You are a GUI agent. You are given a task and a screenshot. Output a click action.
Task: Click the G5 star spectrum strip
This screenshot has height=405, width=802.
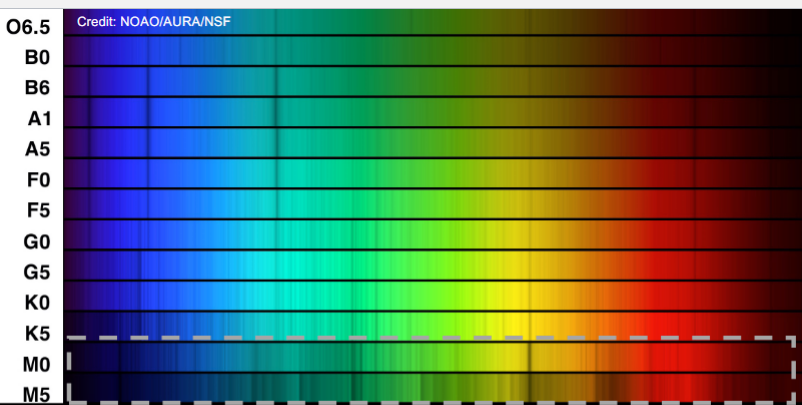click(433, 266)
